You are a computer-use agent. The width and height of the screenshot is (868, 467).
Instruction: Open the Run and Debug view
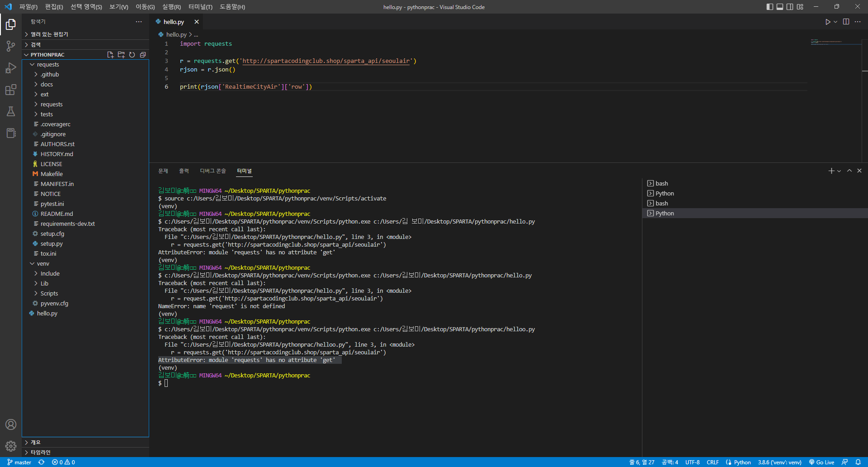click(11, 68)
